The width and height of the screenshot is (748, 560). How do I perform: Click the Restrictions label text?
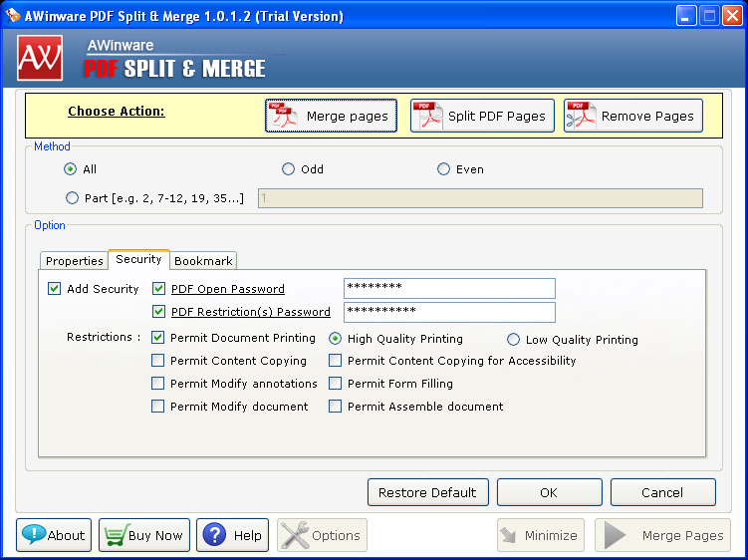coord(104,337)
